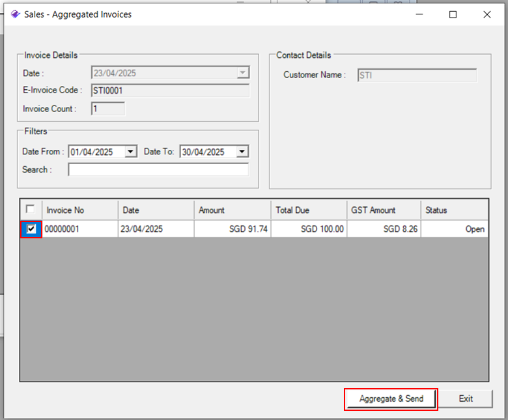Select amount cell SGD 91.74
The width and height of the screenshot is (508, 420).
[233, 229]
